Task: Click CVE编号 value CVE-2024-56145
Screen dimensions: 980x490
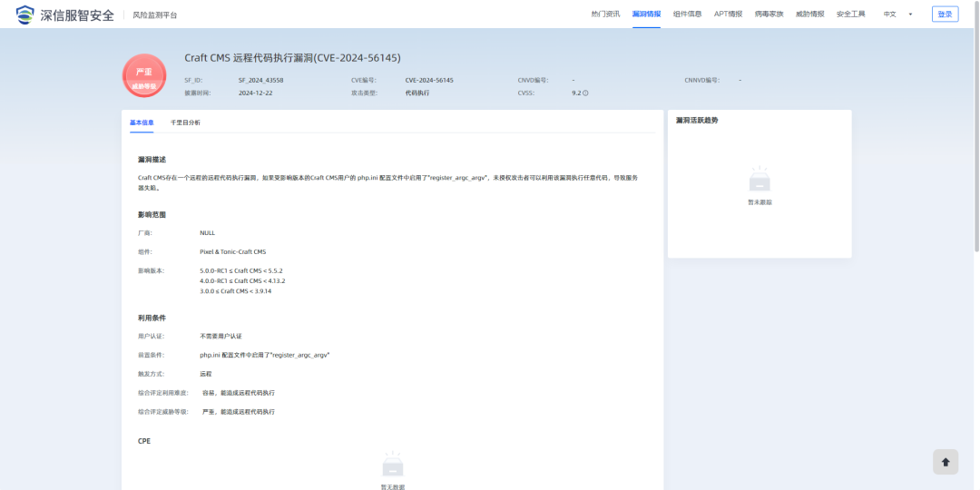Action: click(429, 80)
